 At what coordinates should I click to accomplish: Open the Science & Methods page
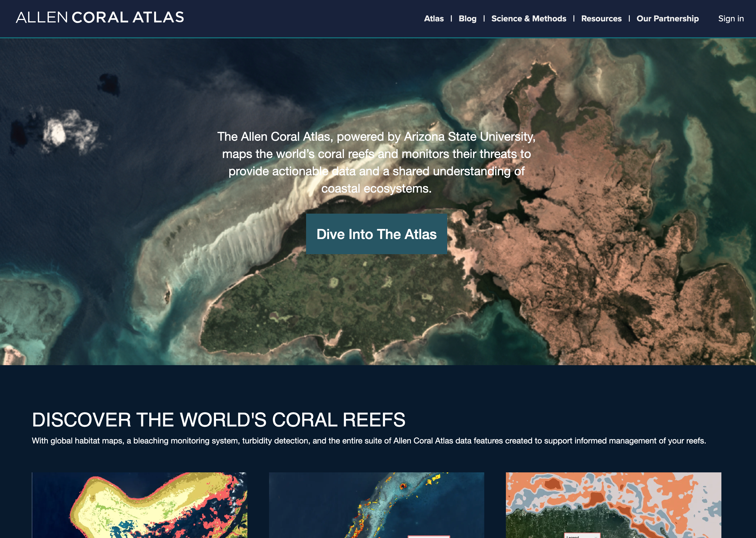point(529,19)
